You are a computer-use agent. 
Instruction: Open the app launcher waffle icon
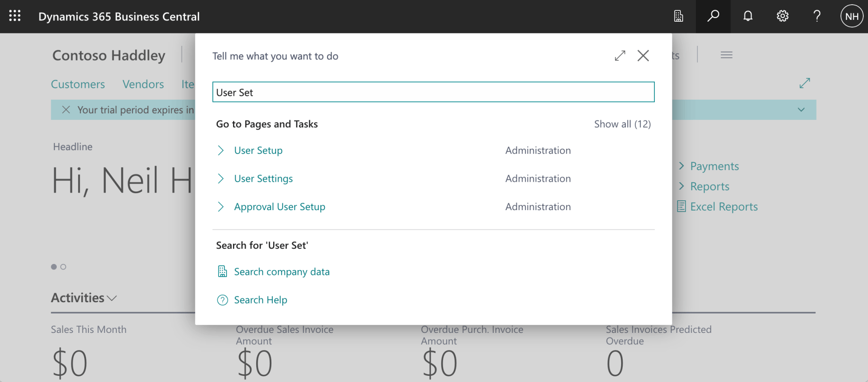tap(15, 16)
